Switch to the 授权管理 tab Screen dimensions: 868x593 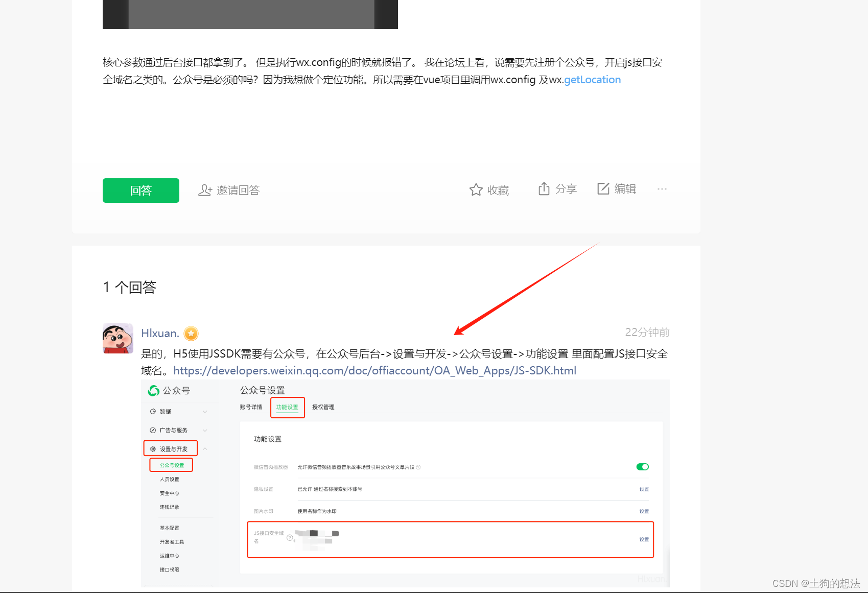(323, 407)
